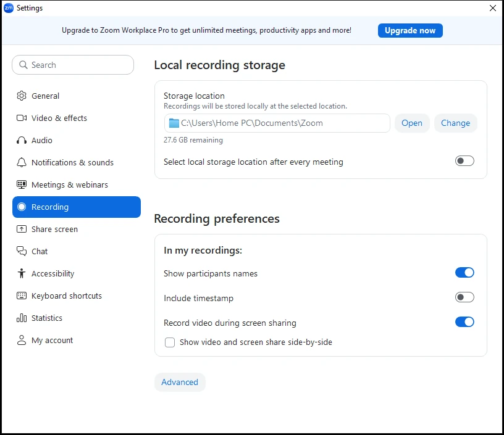Check Show video and screen share side-by-side
This screenshot has height=435, width=504.
click(170, 342)
